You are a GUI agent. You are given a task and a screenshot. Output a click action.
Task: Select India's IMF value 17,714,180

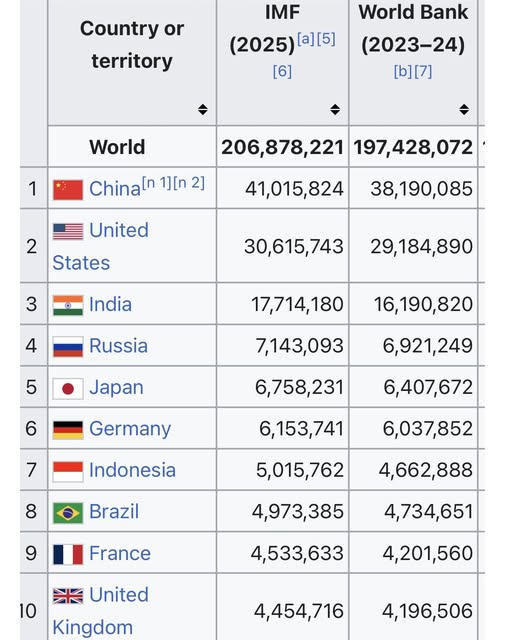click(x=297, y=304)
